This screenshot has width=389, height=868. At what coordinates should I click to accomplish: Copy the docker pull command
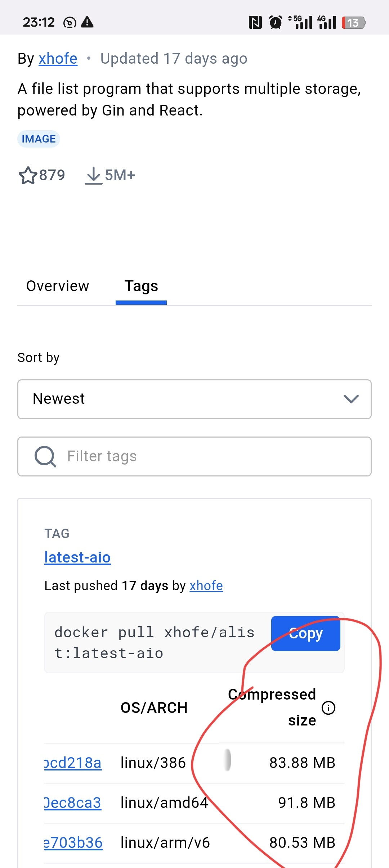305,633
